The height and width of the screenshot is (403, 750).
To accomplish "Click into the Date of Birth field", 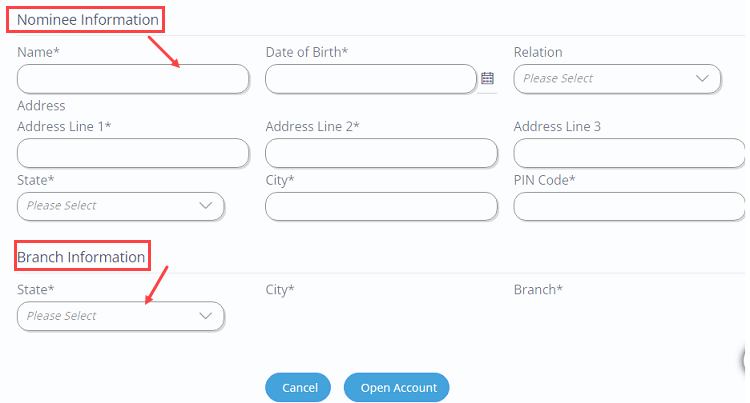I will point(371,79).
